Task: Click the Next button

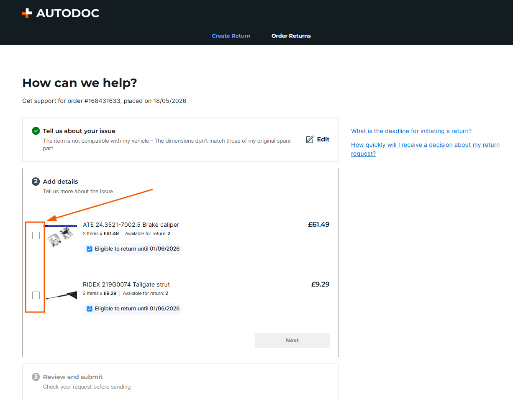Action: click(x=292, y=341)
